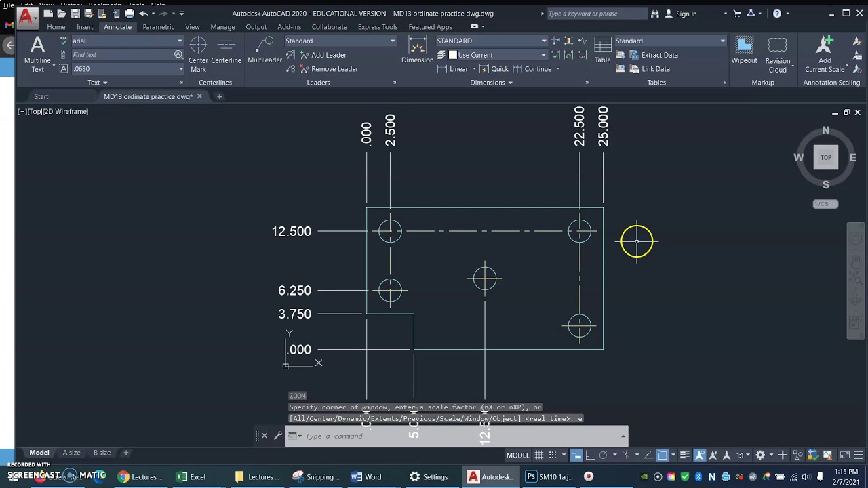Click the Clean Screen icon
The width and height of the screenshot is (868, 488).
pos(845,455)
